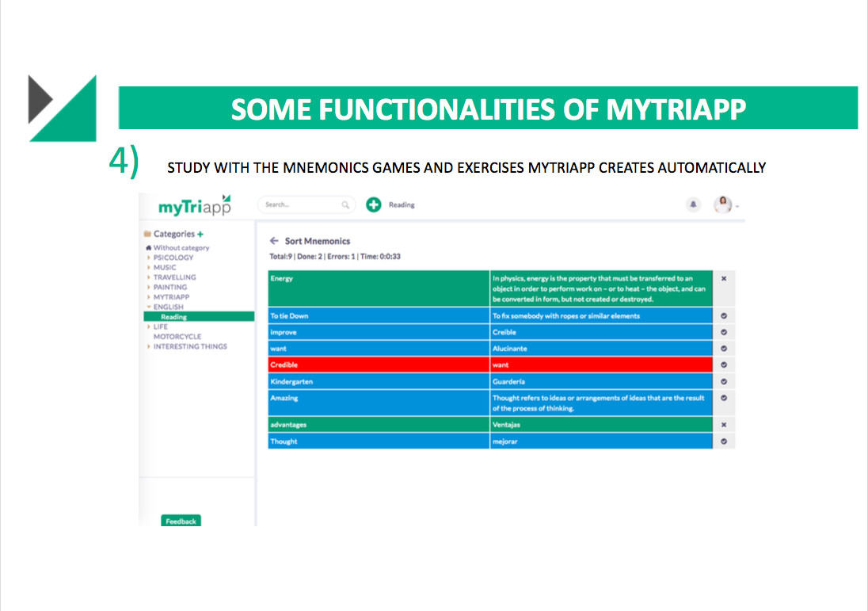Check the circle on the red Credible row
The height and width of the screenshot is (611, 868).
724,365
